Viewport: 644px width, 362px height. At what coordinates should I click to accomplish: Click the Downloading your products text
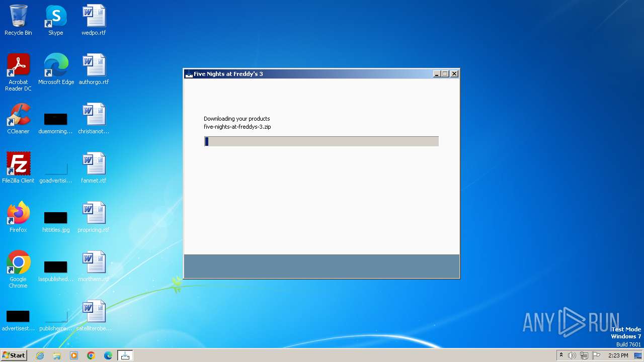[237, 119]
